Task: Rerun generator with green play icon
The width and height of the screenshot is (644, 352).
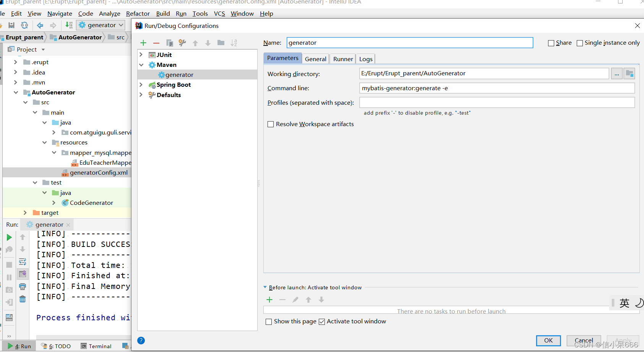Action: (9, 237)
